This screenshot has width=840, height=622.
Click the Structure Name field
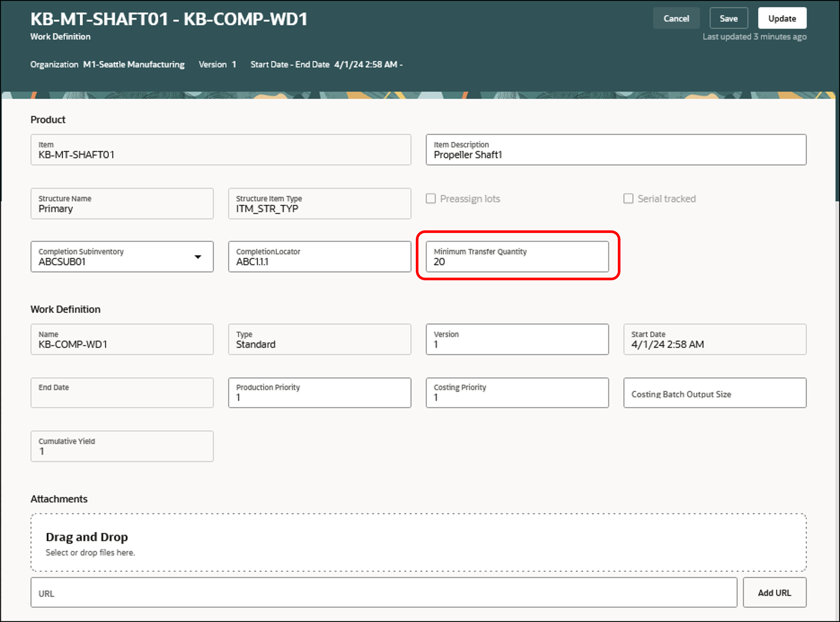coord(122,204)
